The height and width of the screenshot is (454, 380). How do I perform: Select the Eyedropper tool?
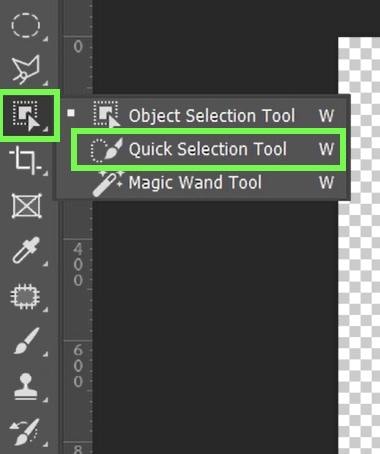coord(26,251)
